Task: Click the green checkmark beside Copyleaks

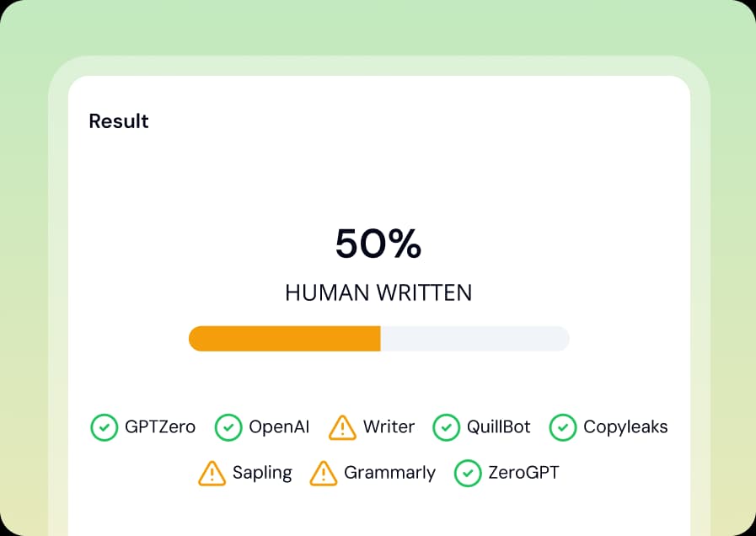Action: click(563, 427)
